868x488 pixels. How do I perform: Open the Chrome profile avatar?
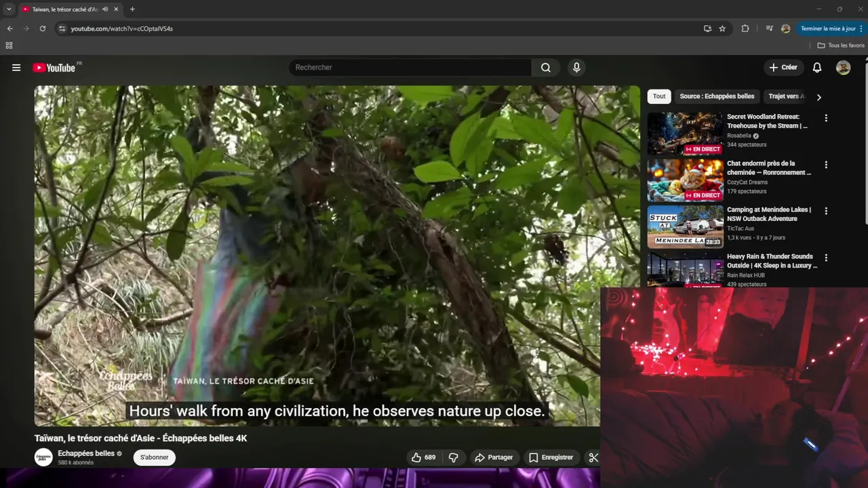[x=785, y=28]
